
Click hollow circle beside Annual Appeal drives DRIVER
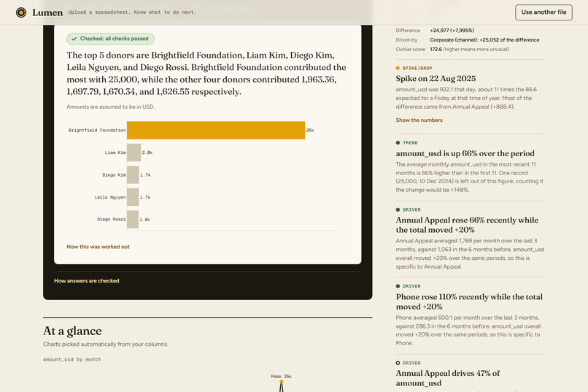tap(398, 363)
